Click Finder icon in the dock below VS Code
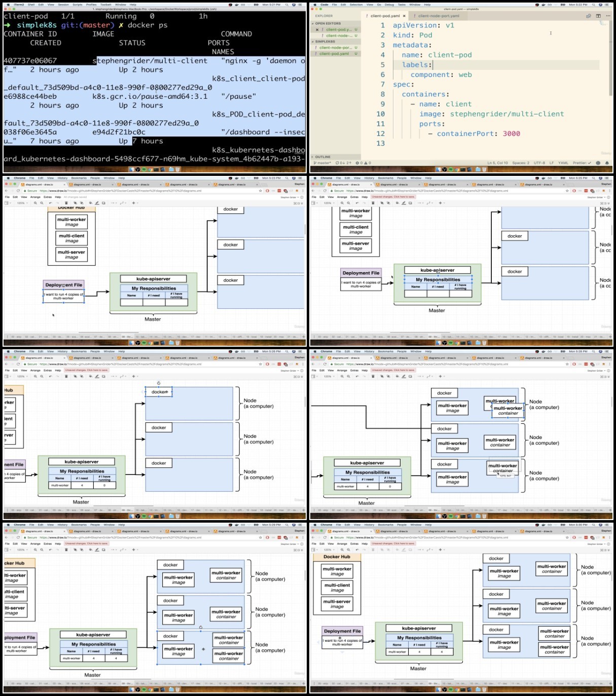The image size is (616, 696). click(439, 169)
